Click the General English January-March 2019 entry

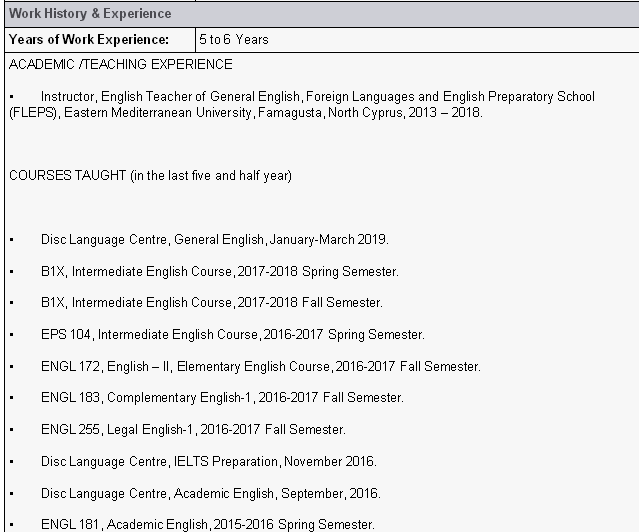(x=214, y=240)
